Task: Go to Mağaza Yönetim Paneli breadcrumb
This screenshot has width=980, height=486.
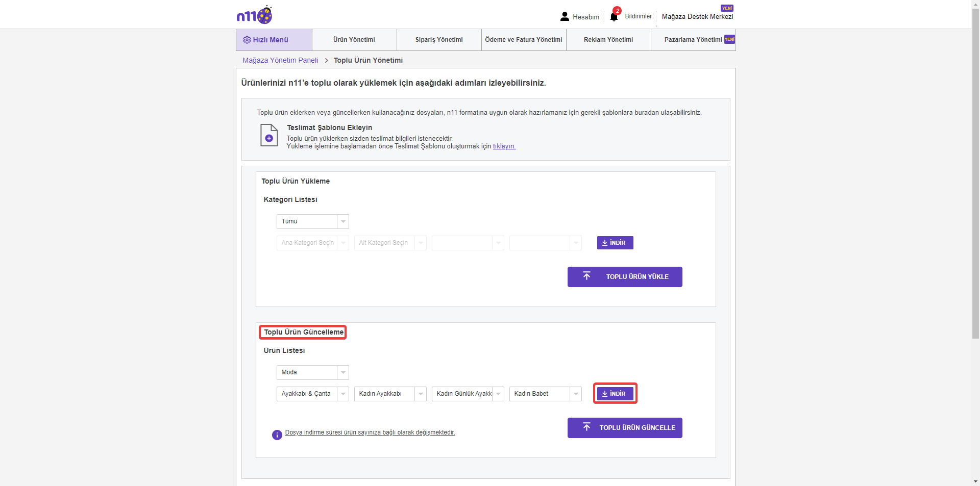Action: (280, 60)
